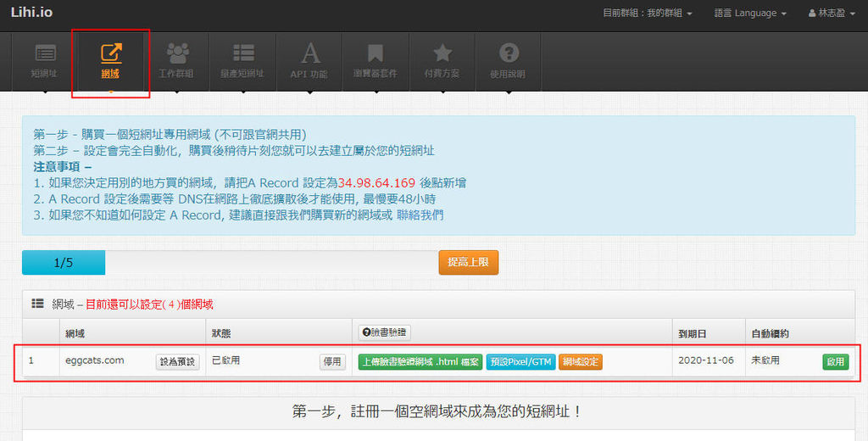Click the 注意事項 bold label
The image size is (868, 441).
62,167
